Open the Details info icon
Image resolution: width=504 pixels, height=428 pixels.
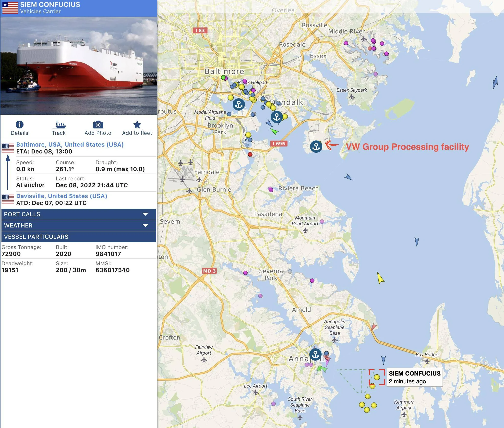[x=19, y=125]
